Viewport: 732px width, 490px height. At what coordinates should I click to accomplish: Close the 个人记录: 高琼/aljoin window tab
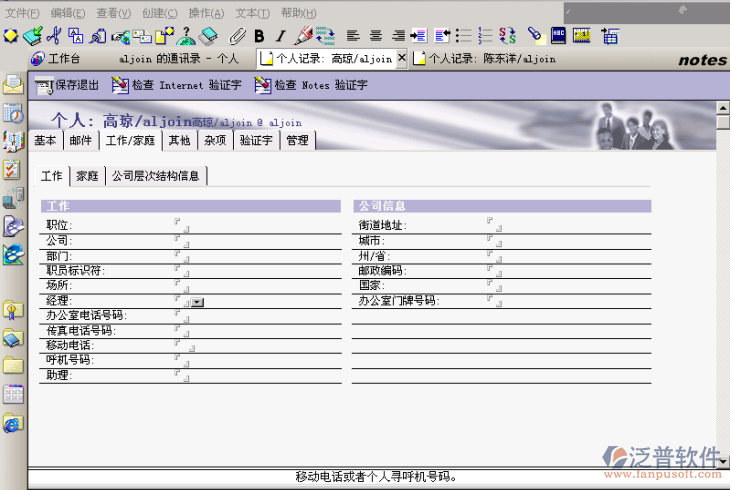(x=402, y=59)
